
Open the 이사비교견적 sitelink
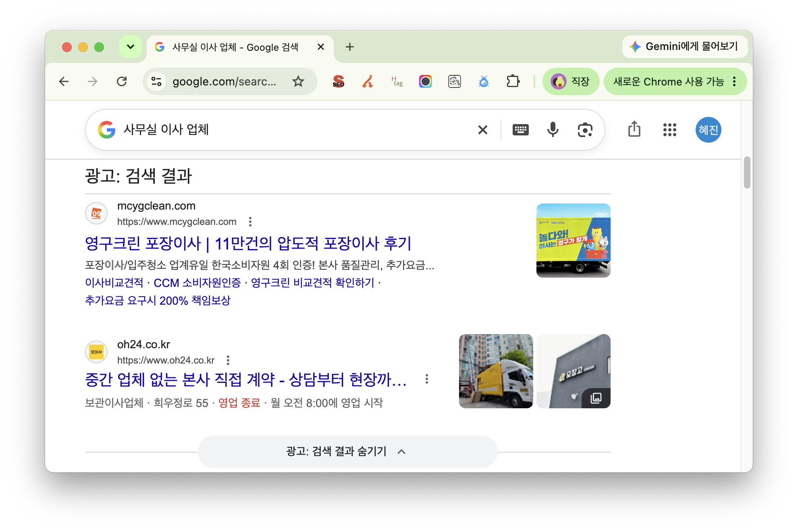pos(114,283)
